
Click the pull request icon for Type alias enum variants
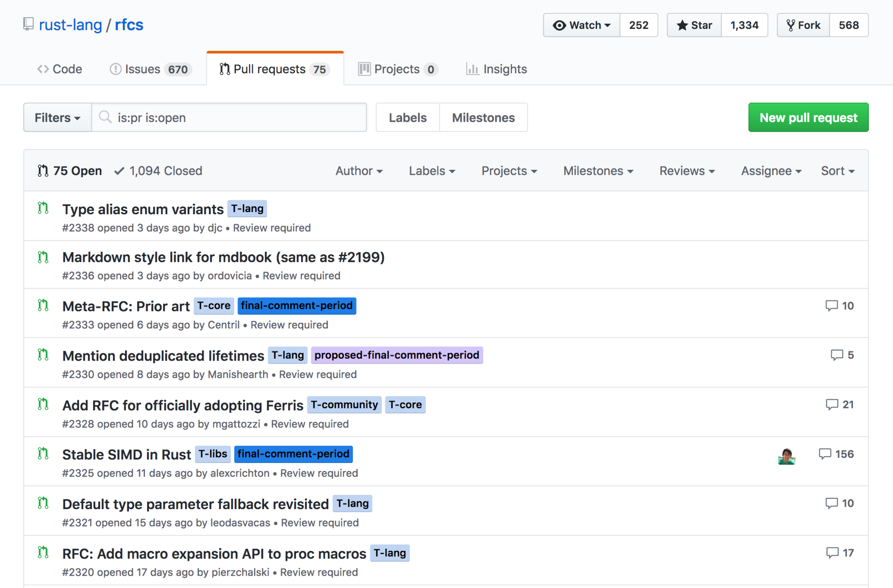click(x=43, y=208)
